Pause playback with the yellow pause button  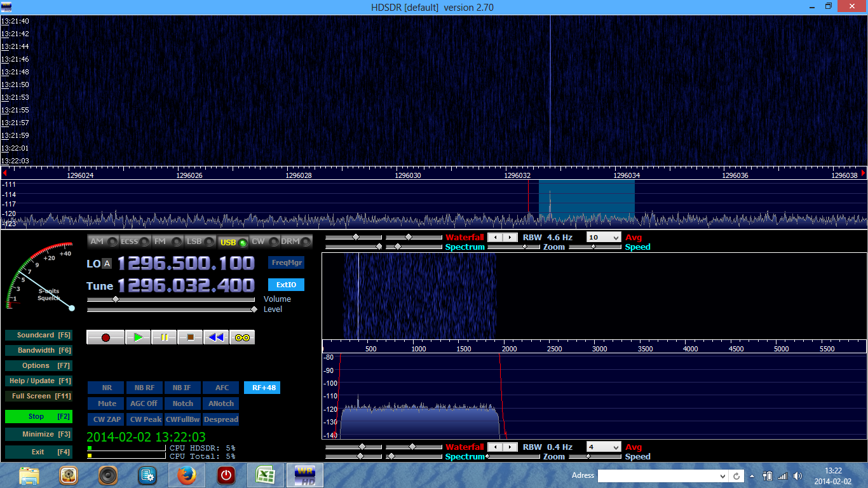(x=164, y=337)
